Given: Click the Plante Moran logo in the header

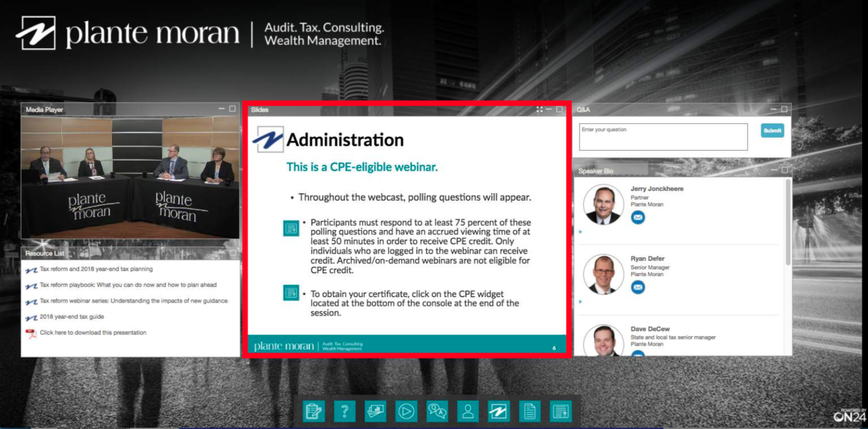Looking at the screenshot, I should click(x=128, y=33).
